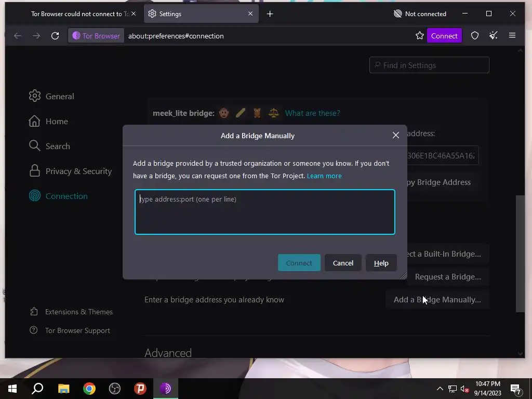Open the What are these? link

click(x=312, y=113)
